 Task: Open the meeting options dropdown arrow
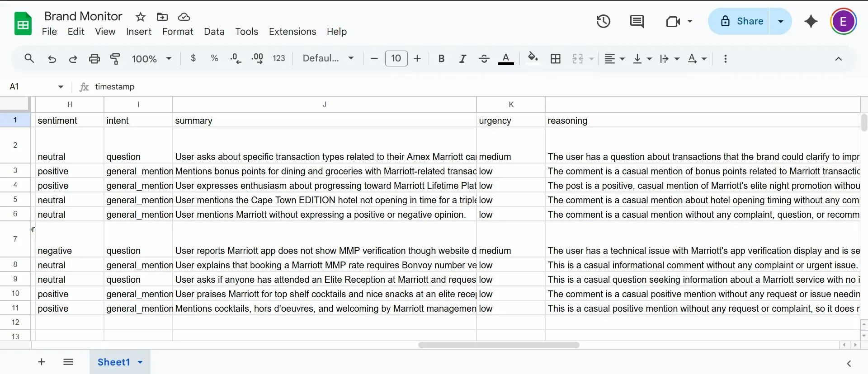[x=690, y=21]
